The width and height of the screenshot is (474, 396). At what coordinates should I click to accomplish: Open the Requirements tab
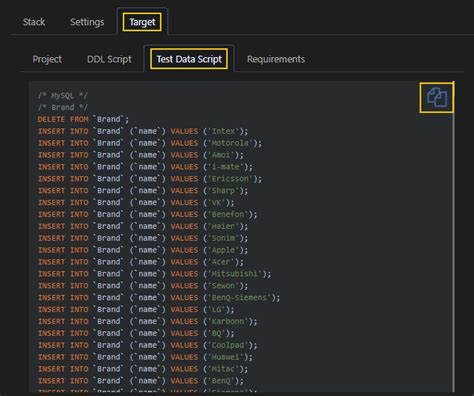276,59
